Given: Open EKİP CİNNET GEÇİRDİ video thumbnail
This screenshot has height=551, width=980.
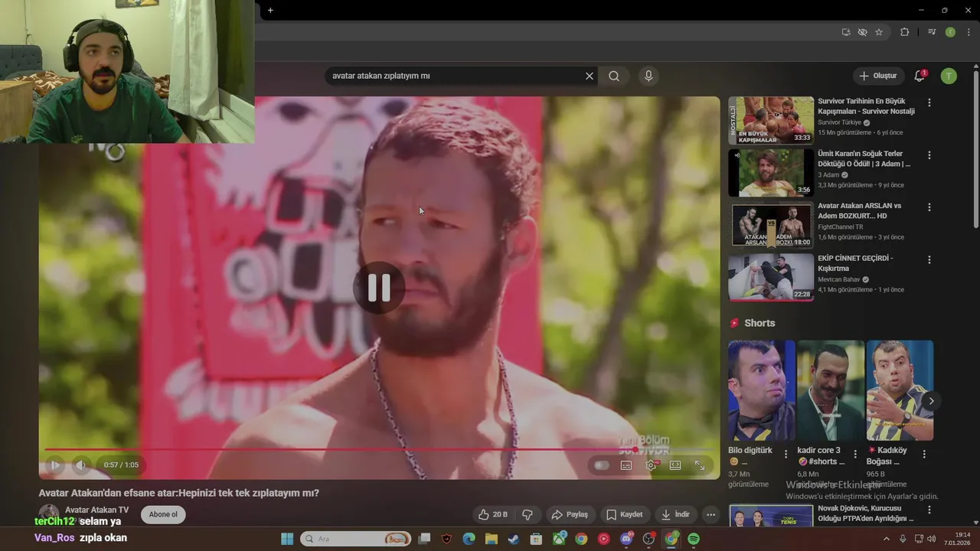Looking at the screenshot, I should click(771, 277).
